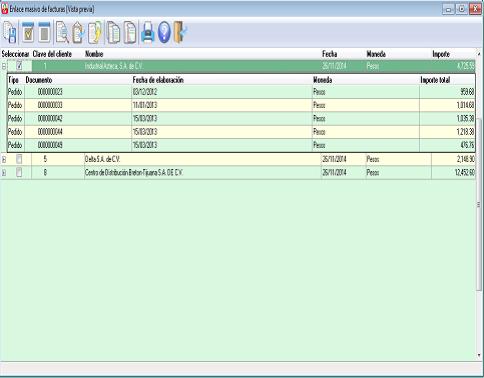Click the deselect all empty box icon
Image resolution: width=484 pixels, height=378 pixels.
pyautogui.click(x=44, y=33)
